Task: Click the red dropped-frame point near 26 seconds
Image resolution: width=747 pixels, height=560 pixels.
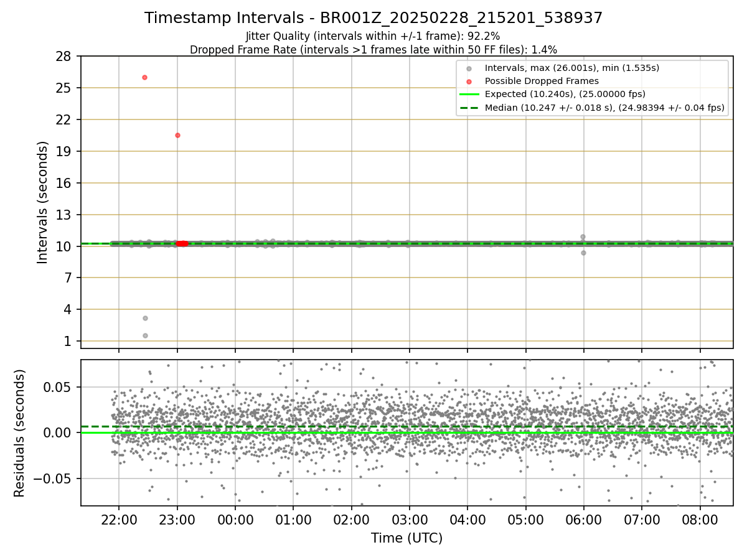Action: pyautogui.click(x=144, y=77)
